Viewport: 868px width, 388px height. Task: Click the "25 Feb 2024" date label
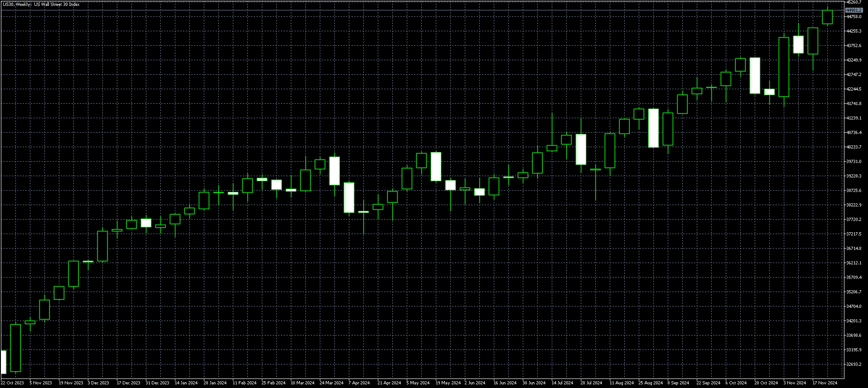pos(274,383)
